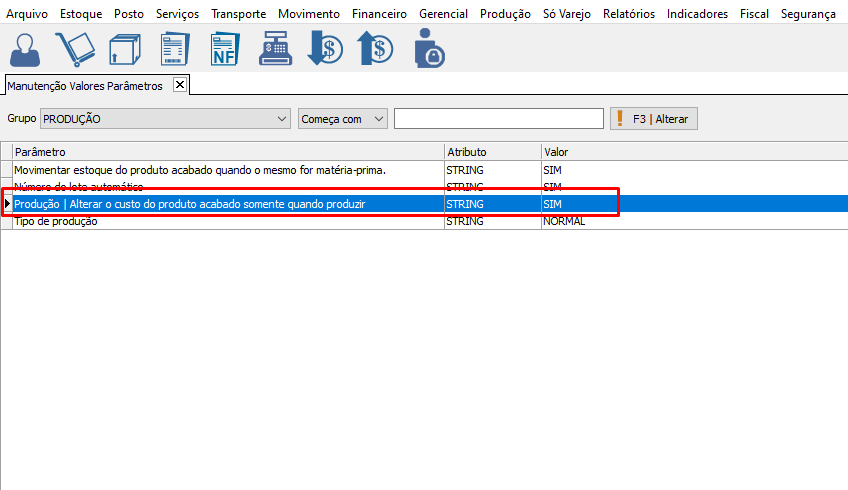This screenshot has width=848, height=490.
Task: Select the 'Movimentar estoque do produto acabado' row
Action: (x=200, y=170)
